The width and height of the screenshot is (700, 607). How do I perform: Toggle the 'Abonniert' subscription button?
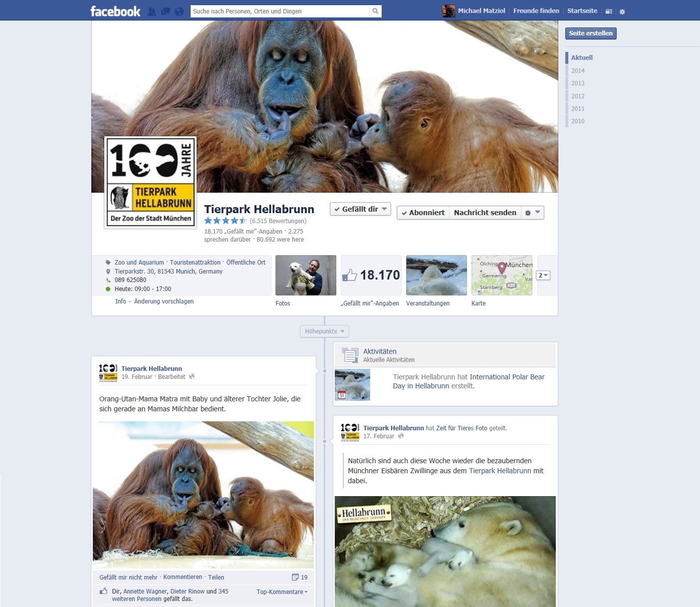423,213
